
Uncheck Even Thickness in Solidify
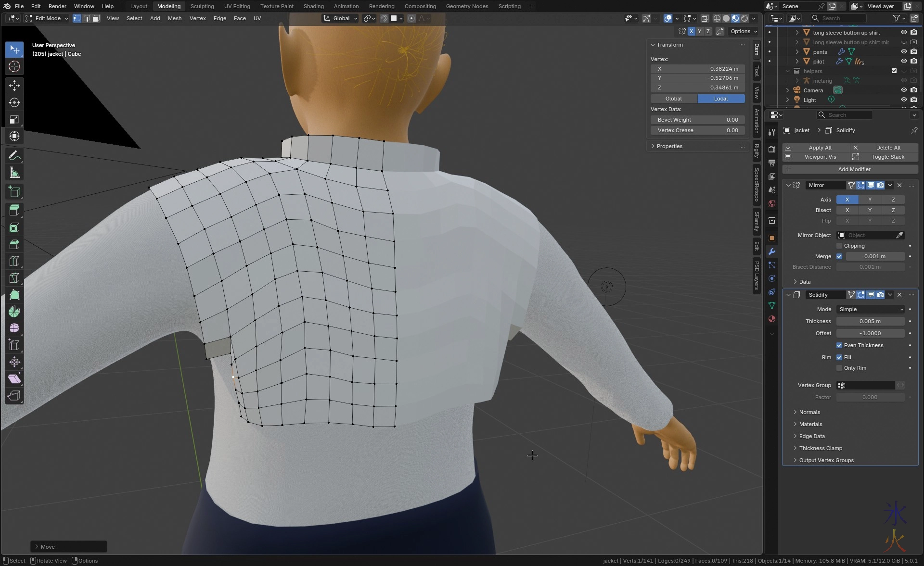(x=839, y=345)
